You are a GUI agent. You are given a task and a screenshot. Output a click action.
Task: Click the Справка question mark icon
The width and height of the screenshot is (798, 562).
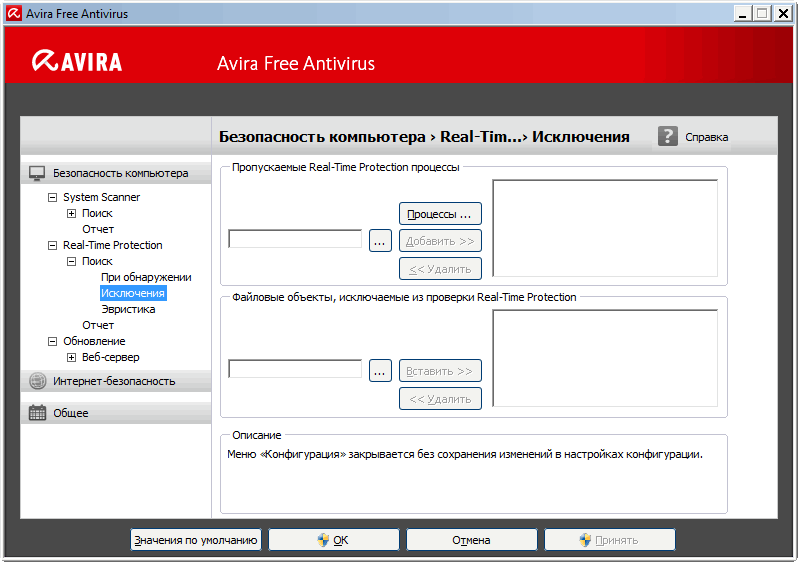(x=667, y=136)
